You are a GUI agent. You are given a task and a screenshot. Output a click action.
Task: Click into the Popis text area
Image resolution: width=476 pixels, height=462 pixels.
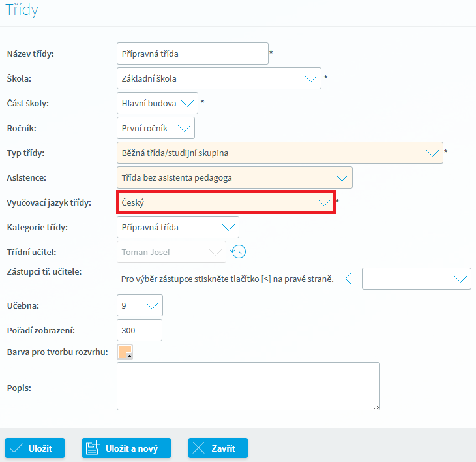point(248,386)
